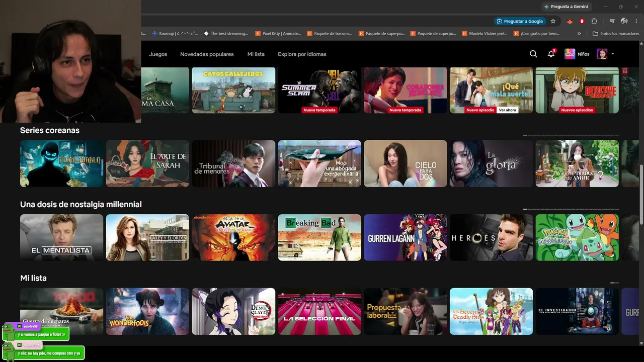Open El Mentalista card
644x362 pixels.
coord(61,237)
